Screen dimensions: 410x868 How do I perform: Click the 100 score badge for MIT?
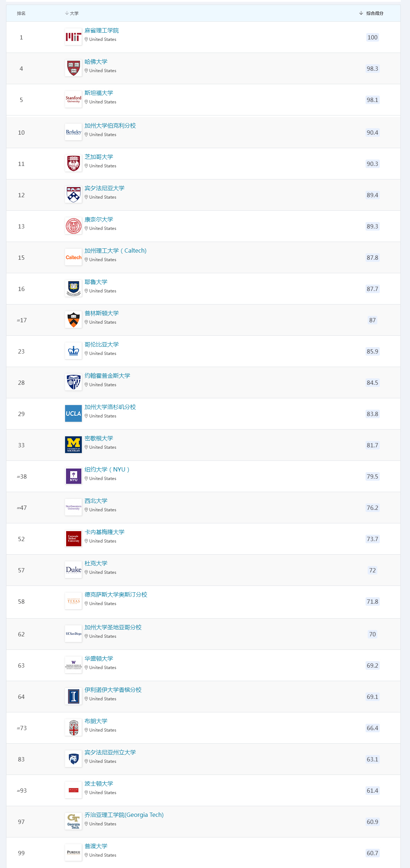[x=372, y=38]
